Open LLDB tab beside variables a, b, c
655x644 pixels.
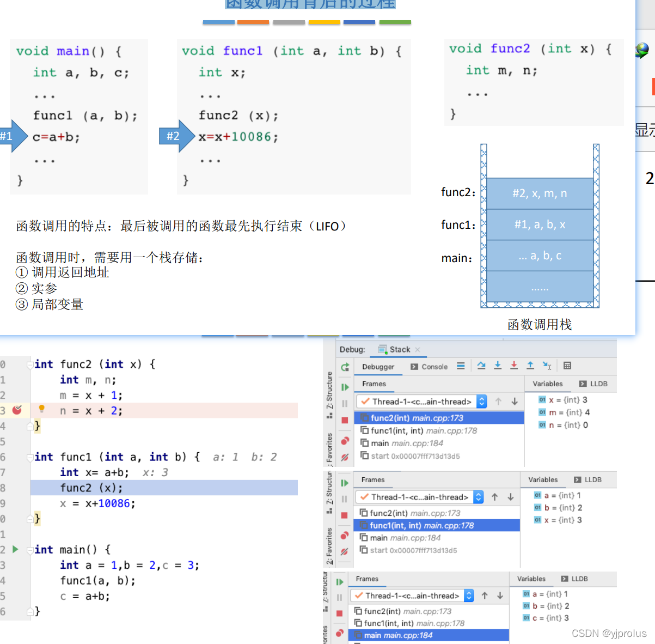click(574, 579)
